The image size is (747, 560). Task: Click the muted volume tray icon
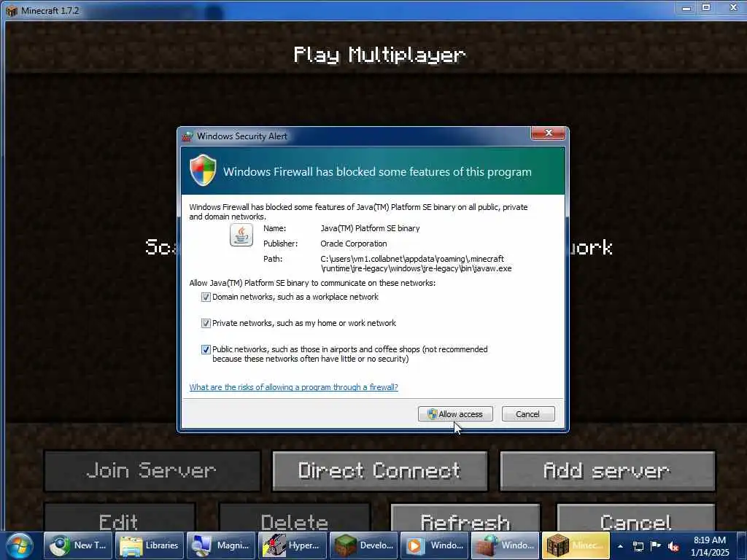point(673,546)
